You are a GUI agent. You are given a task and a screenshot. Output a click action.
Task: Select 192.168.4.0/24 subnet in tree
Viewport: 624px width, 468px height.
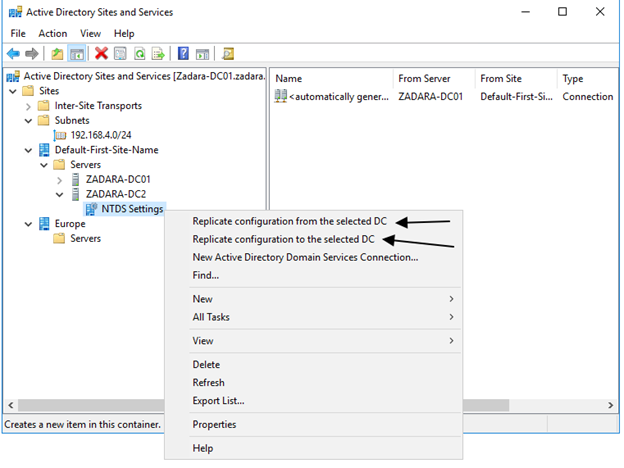(x=101, y=135)
